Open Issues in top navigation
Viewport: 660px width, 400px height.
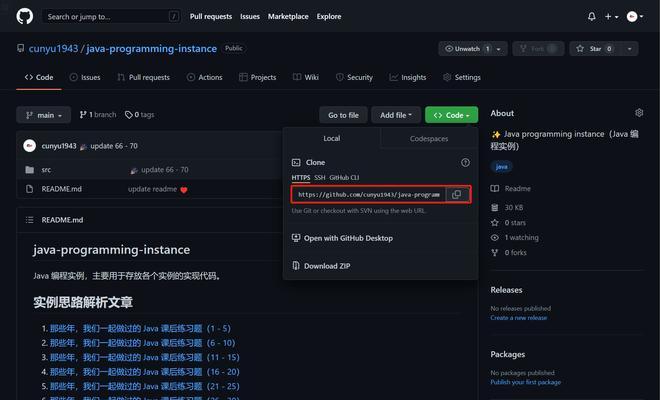(250, 16)
